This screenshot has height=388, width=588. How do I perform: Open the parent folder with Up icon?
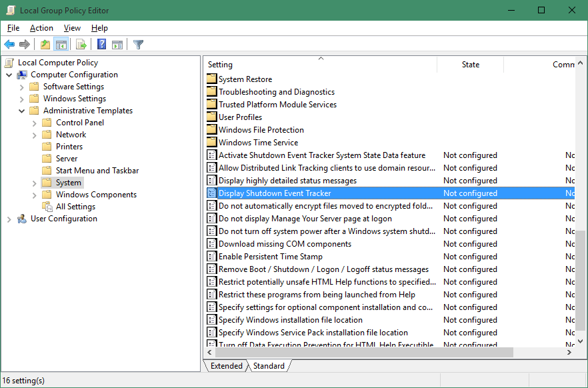pyautogui.click(x=44, y=44)
